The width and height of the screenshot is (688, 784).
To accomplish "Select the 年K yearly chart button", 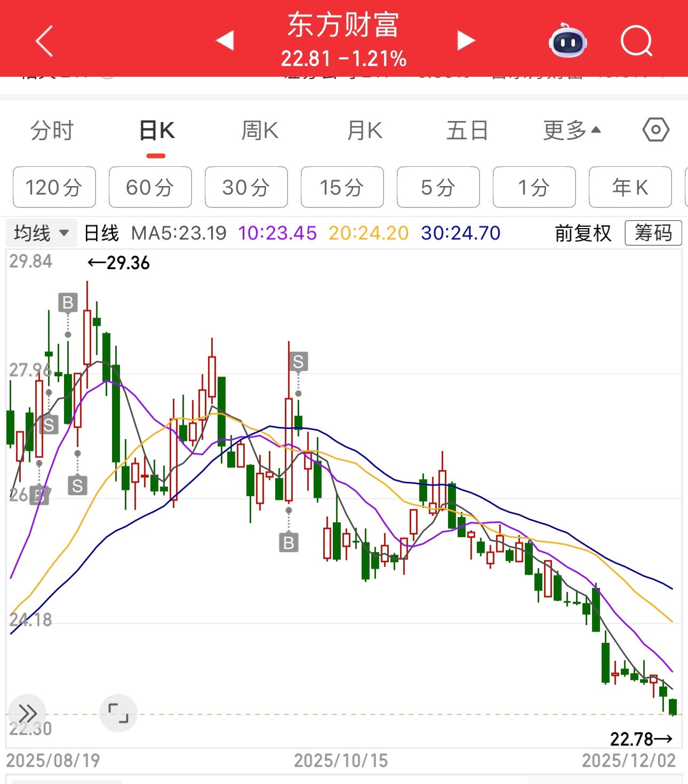I will (x=630, y=187).
